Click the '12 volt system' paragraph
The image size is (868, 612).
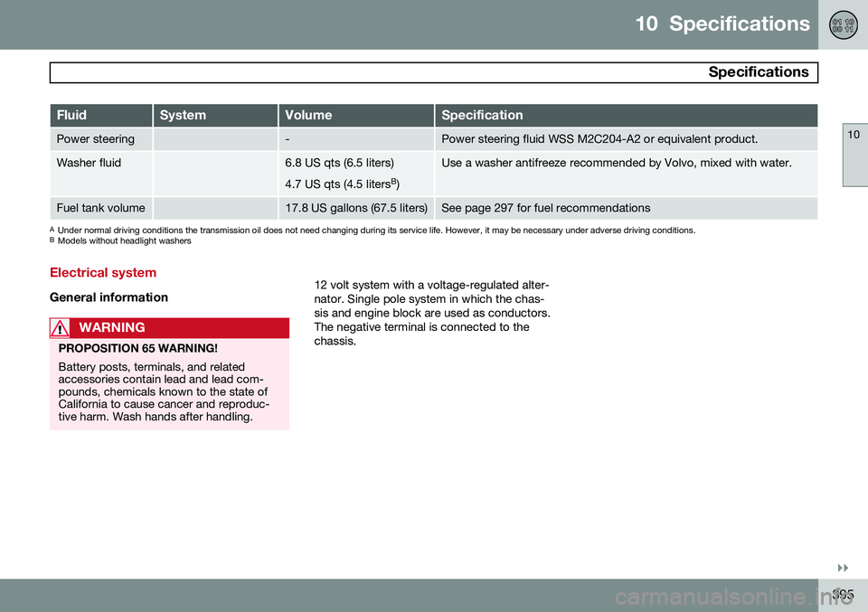[432, 313]
